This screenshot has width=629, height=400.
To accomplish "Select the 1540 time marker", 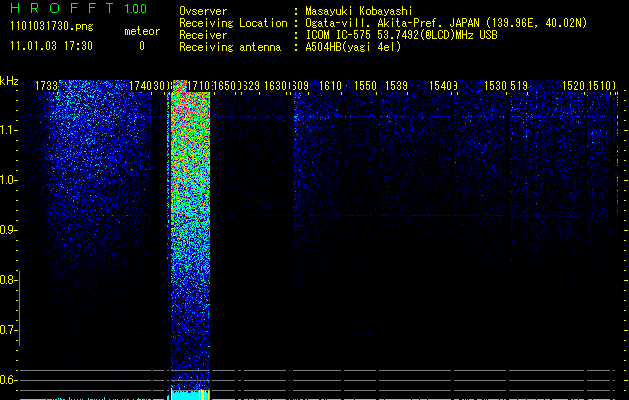I will coord(440,86).
